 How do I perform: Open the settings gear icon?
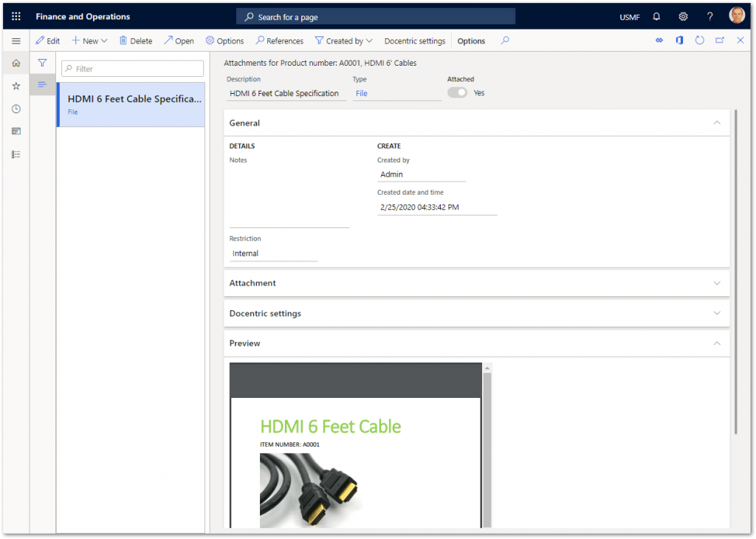tap(683, 16)
